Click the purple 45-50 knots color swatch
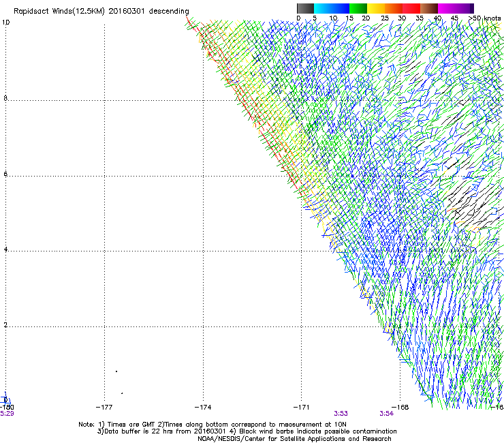The image size is (504, 443). click(464, 8)
